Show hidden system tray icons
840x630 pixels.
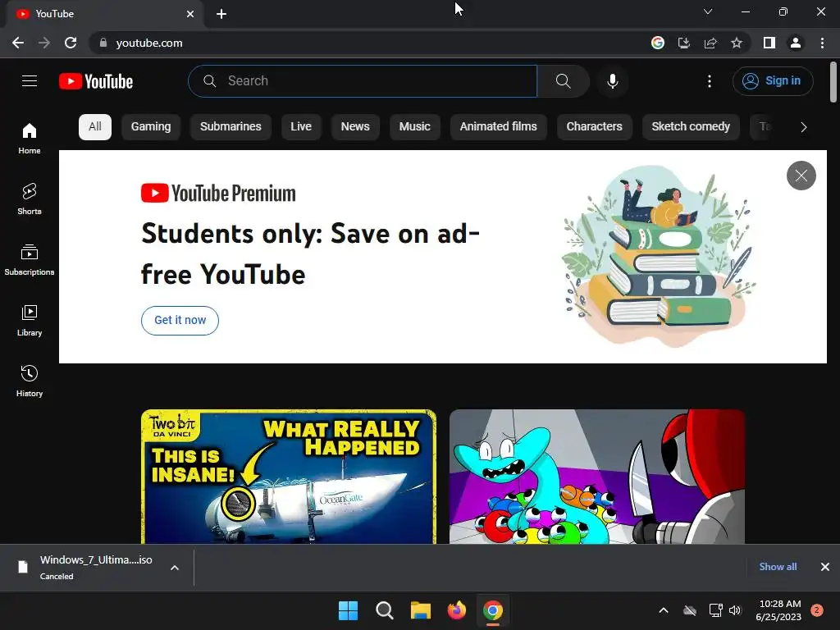tap(663, 610)
